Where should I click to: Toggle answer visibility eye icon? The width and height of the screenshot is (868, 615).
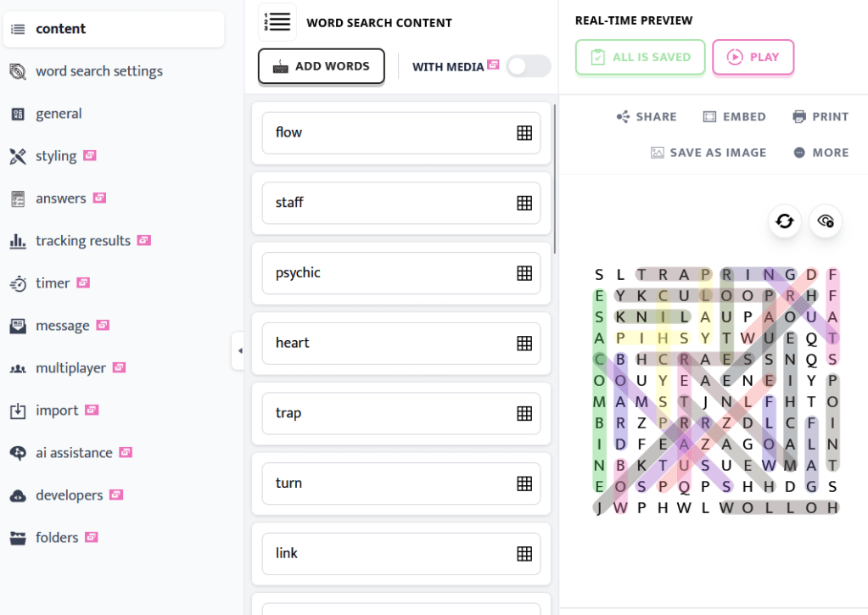pos(826,221)
